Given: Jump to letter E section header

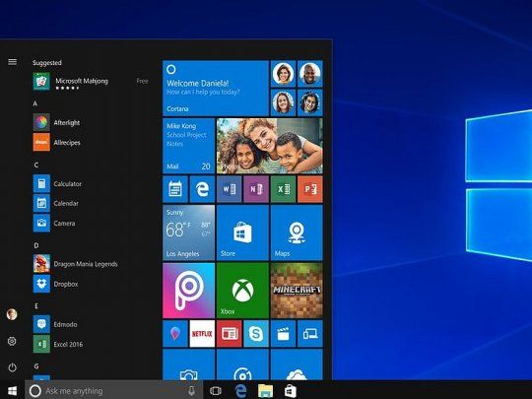Looking at the screenshot, I should (36, 306).
